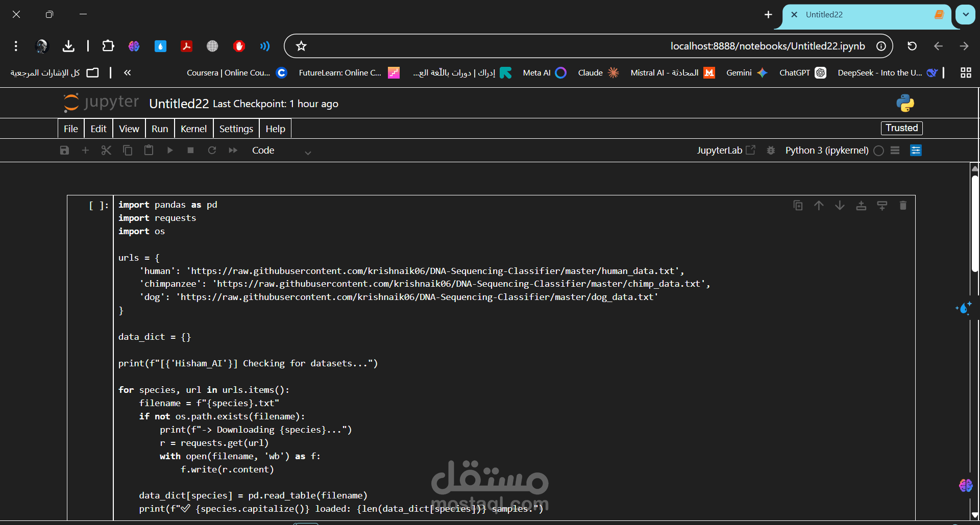
Task: Open the all bookmarks folder
Action: 55,73
